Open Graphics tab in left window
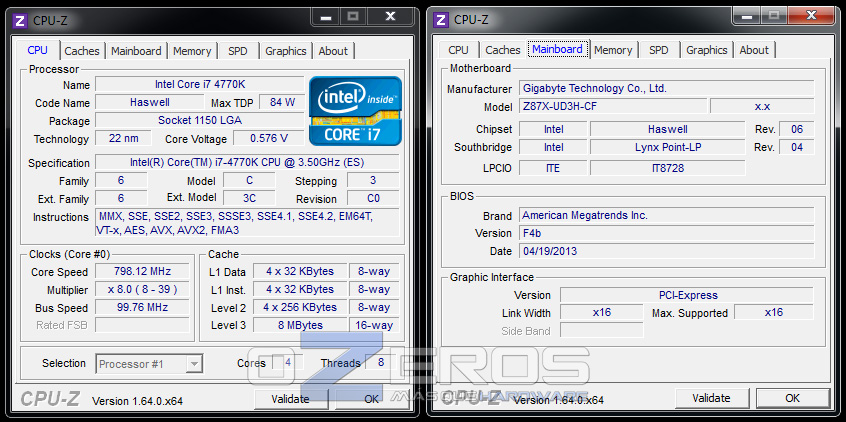This screenshot has width=846, height=422. point(286,51)
